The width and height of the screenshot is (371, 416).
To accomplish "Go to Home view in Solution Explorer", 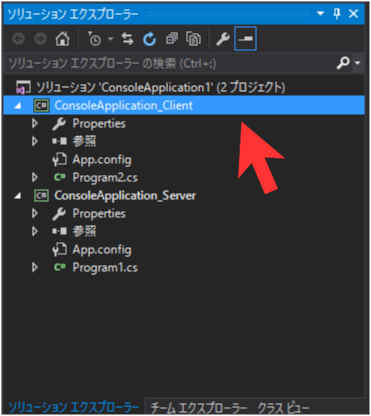I will 62,39.
